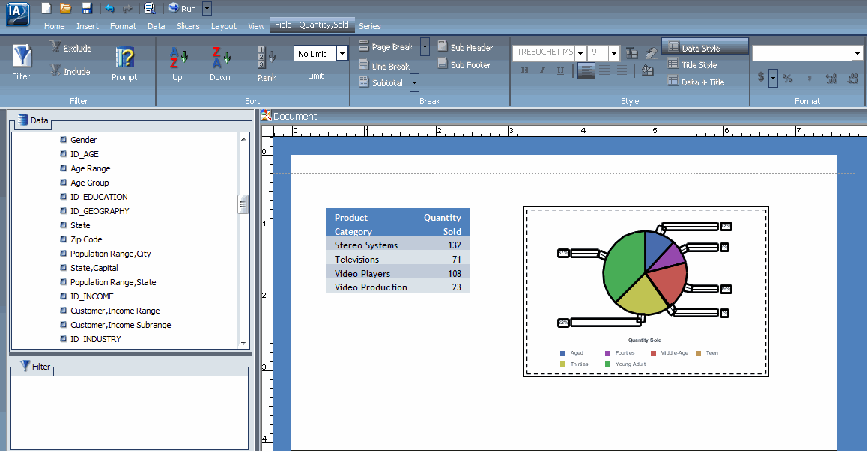Image resolution: width=868 pixels, height=452 pixels.
Task: Sort ascending with the Up icon
Action: (x=178, y=58)
